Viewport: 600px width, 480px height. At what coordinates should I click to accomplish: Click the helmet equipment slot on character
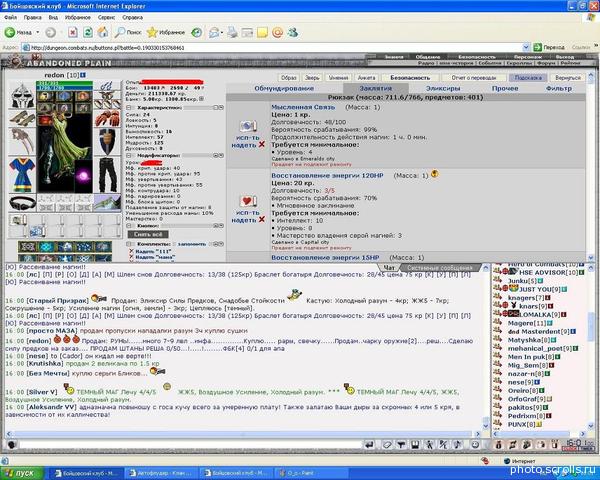[x=22, y=95]
